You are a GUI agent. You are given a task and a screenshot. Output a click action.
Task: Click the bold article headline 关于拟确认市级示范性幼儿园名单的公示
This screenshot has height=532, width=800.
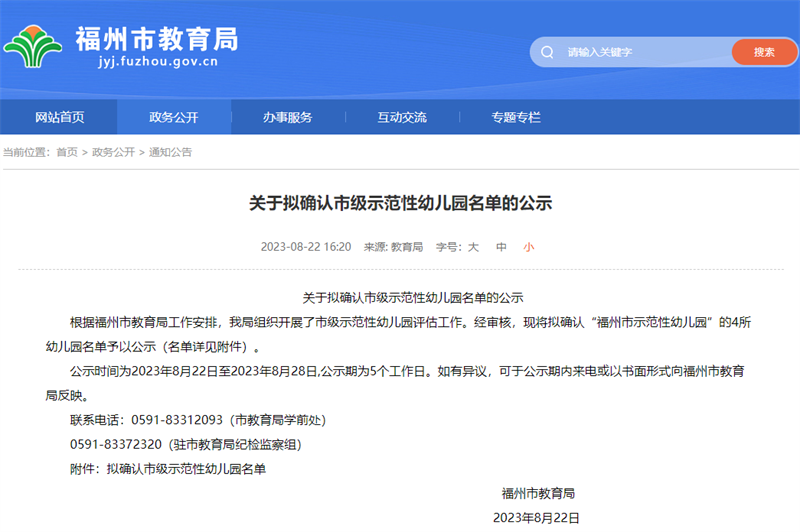400,203
